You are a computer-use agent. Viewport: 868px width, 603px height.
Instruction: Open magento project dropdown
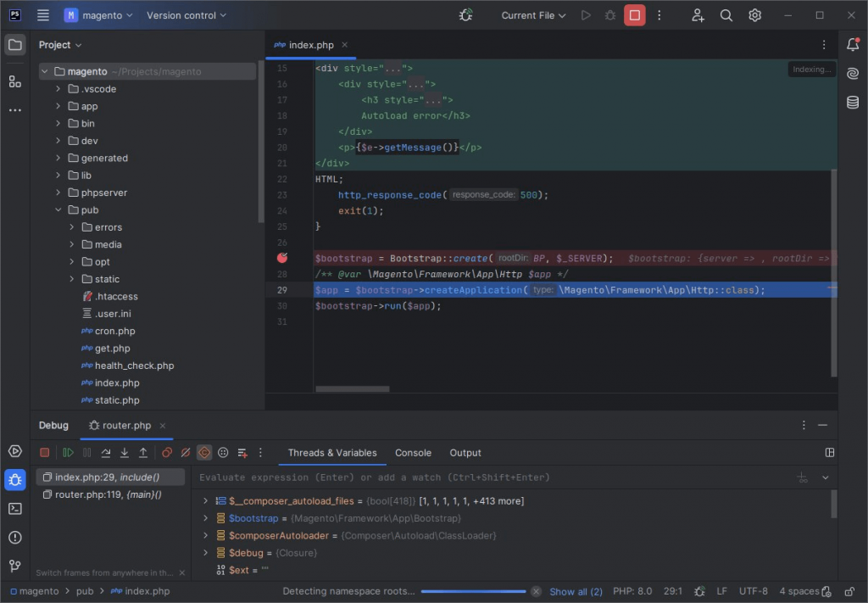98,15
